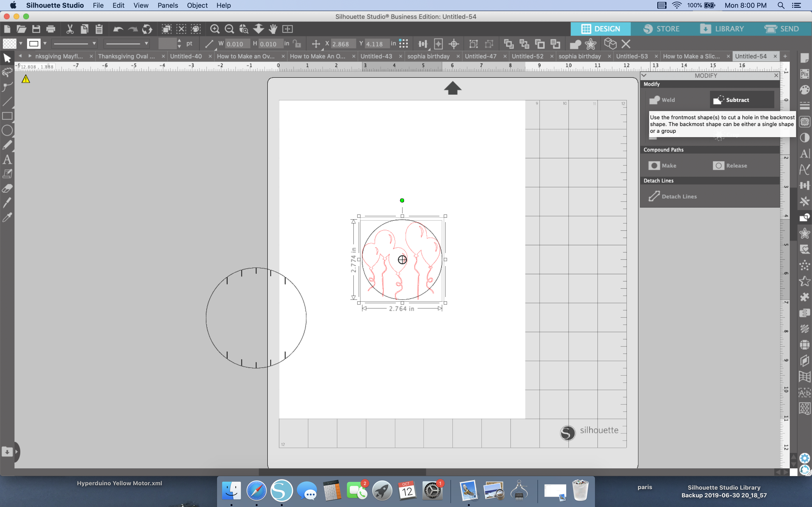Toggle the relative anchor point grid
The image size is (812, 507).
[x=404, y=44]
